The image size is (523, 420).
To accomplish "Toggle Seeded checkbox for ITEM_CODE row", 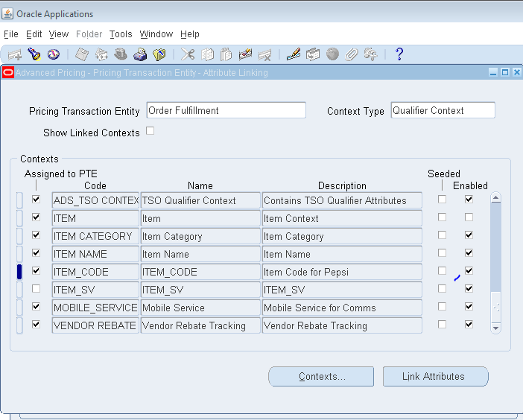I will [442, 270].
